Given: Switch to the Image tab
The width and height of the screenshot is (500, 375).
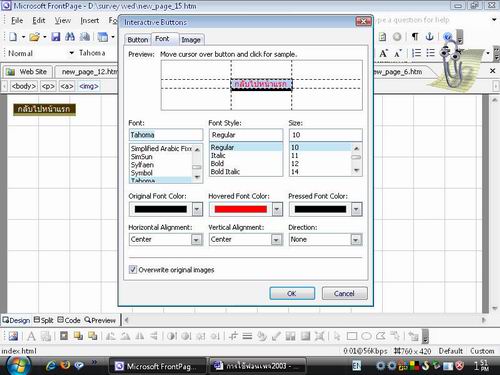Looking at the screenshot, I should 191,40.
